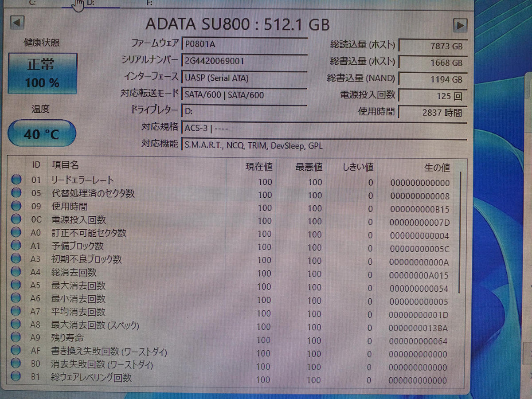The height and width of the screenshot is (399, 532).
Task: Click the ID column header
Action: [x=36, y=165]
